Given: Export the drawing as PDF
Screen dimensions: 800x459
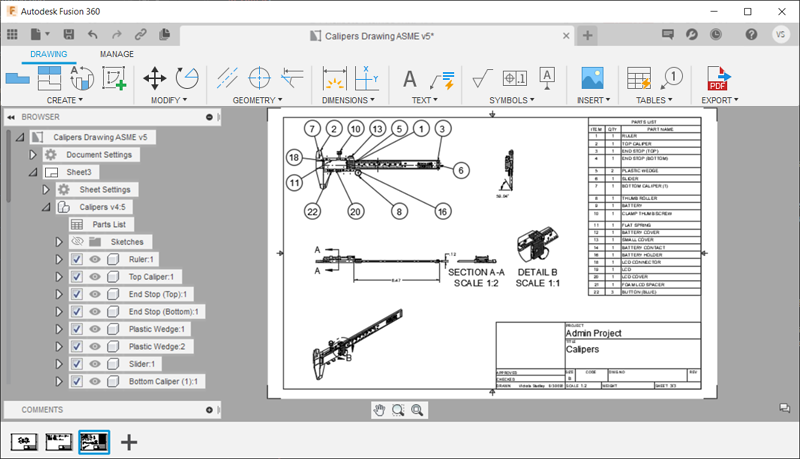Looking at the screenshot, I should pyautogui.click(x=719, y=78).
